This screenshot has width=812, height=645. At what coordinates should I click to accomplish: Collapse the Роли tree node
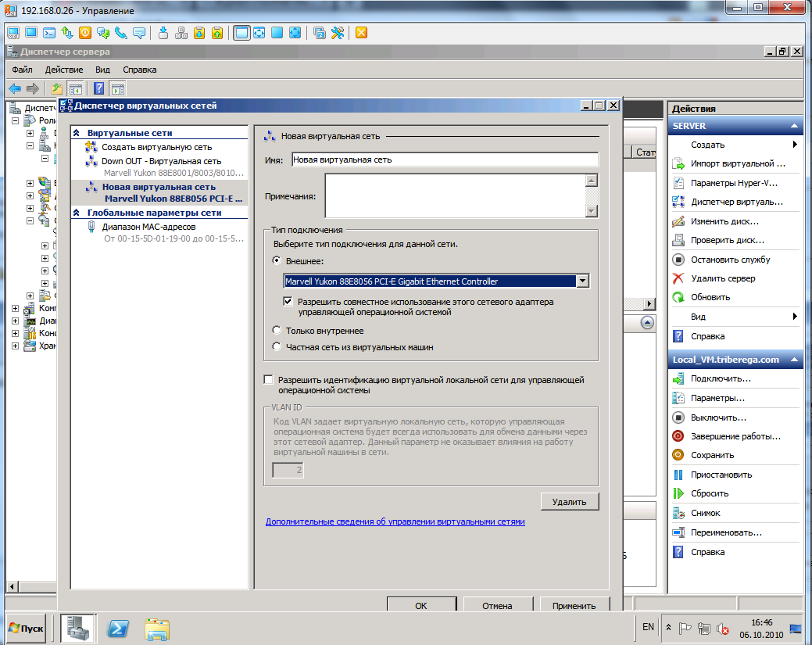16,120
